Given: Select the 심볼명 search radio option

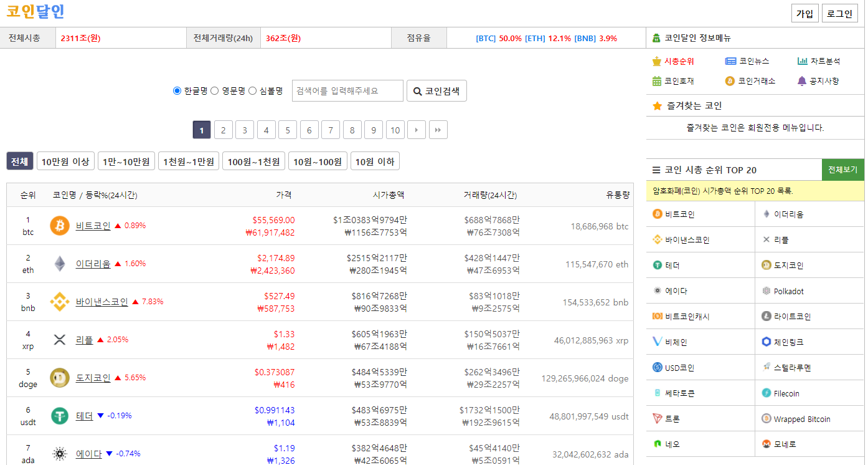Looking at the screenshot, I should pos(252,91).
